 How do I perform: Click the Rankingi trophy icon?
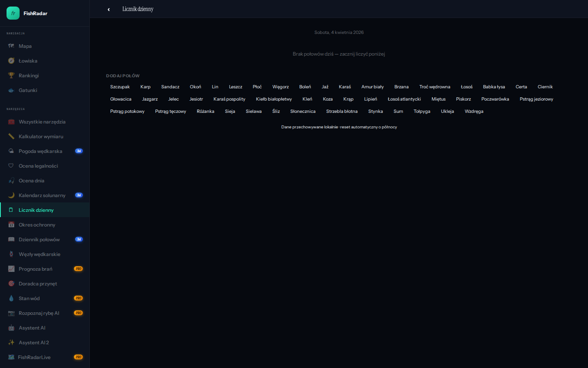pos(11,76)
